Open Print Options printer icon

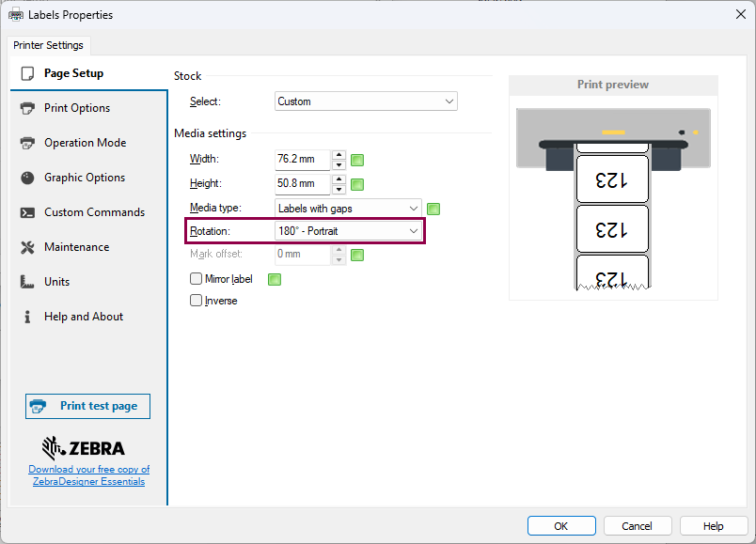click(x=27, y=108)
